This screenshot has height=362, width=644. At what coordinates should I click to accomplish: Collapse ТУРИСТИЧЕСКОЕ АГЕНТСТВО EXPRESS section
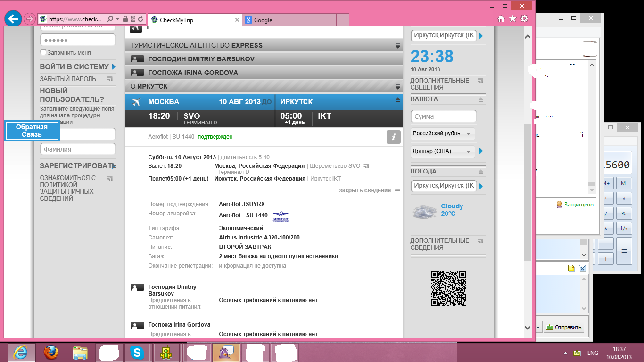(398, 46)
